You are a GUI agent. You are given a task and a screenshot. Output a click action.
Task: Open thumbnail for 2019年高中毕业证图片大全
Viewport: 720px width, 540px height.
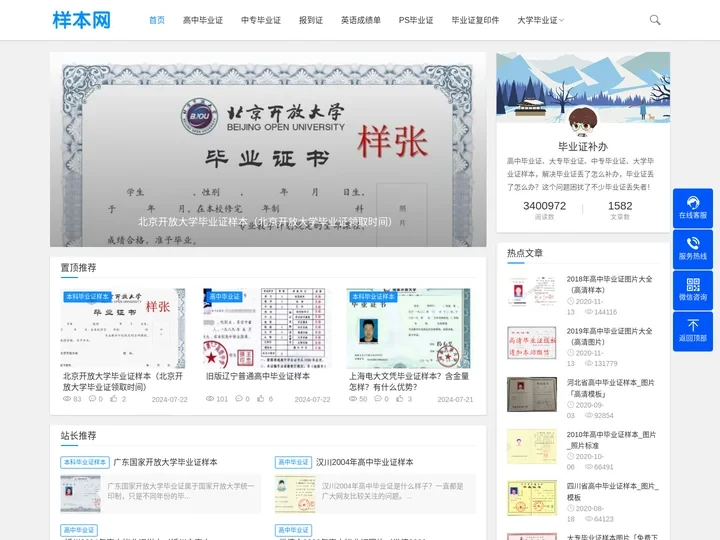tap(532, 343)
